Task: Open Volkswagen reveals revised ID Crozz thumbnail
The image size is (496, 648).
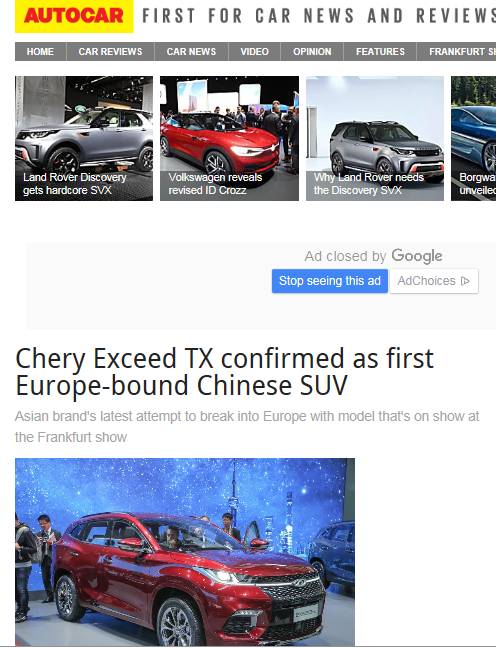Action: coord(229,138)
